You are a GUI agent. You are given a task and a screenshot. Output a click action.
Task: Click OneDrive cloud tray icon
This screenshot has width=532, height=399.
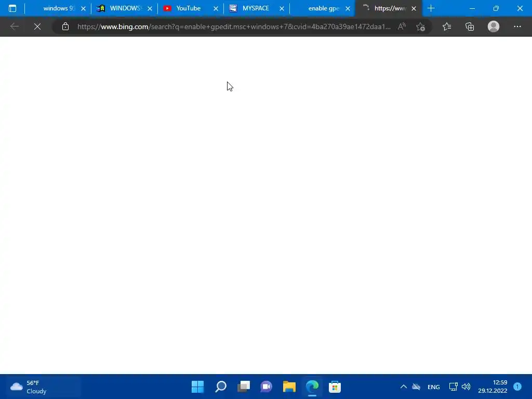(x=416, y=387)
